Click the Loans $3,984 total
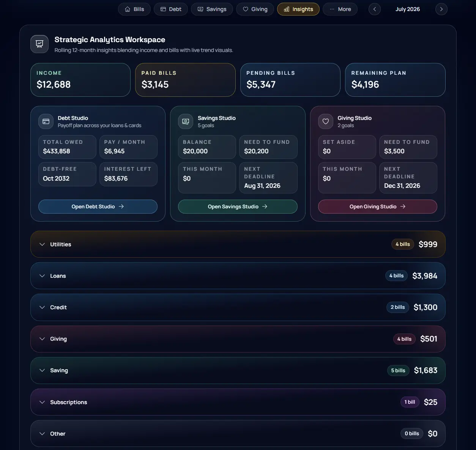 coord(425,276)
